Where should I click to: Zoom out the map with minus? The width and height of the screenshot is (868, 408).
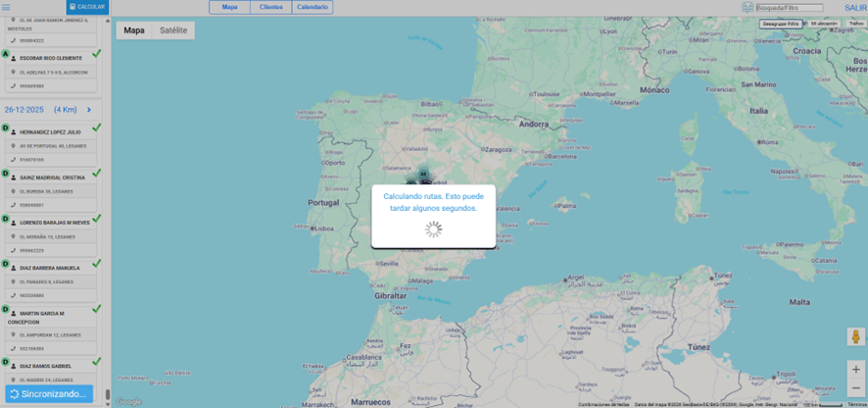tap(856, 387)
